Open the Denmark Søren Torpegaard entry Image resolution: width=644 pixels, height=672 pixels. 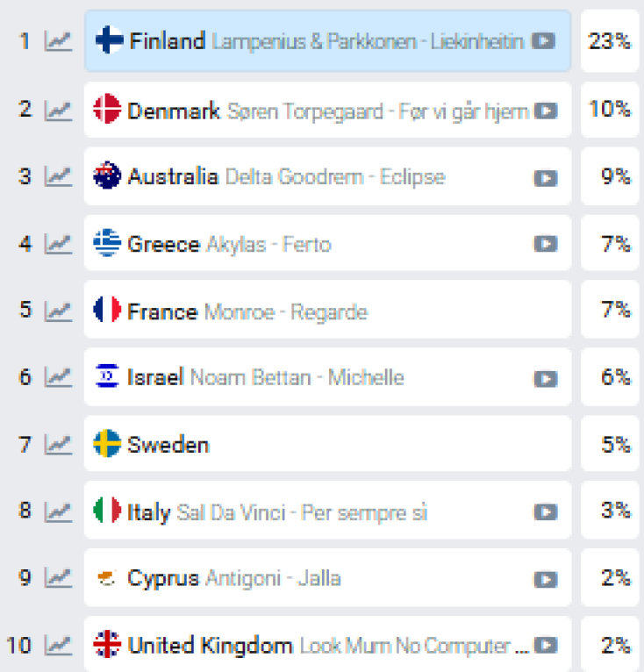point(326,111)
